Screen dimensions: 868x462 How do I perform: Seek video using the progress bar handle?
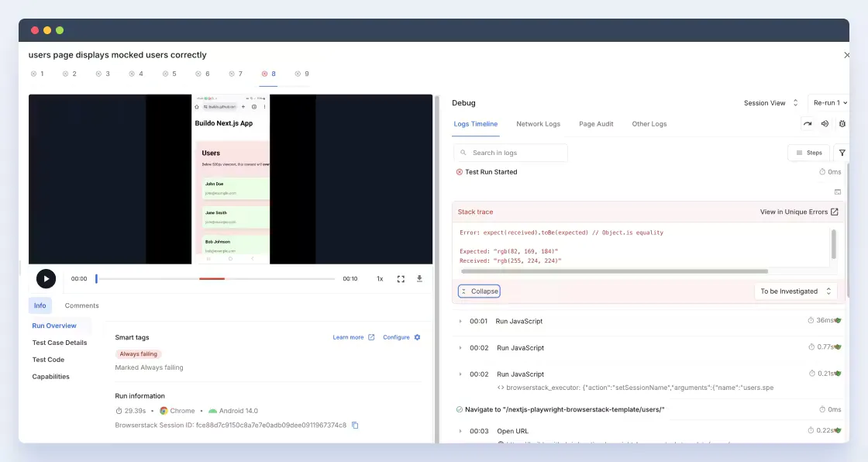tap(96, 278)
